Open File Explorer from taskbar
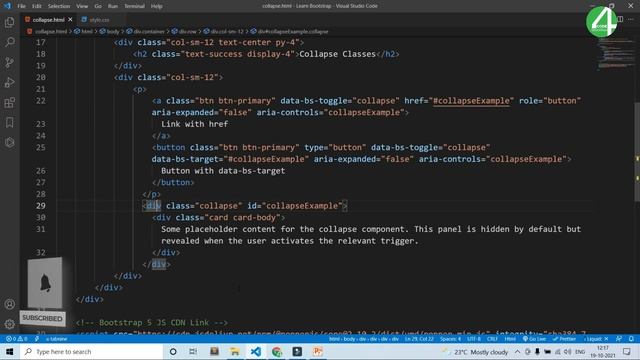 235,351
